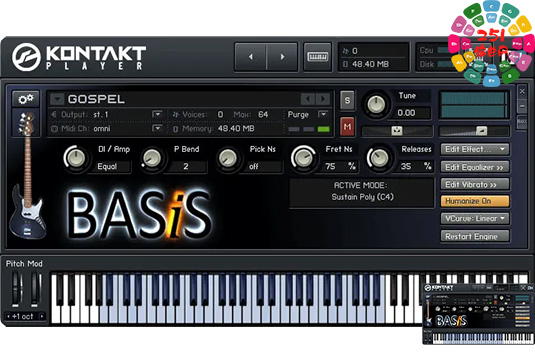Close the instrument with X icon
The height and width of the screenshot is (363, 535).
point(522,91)
